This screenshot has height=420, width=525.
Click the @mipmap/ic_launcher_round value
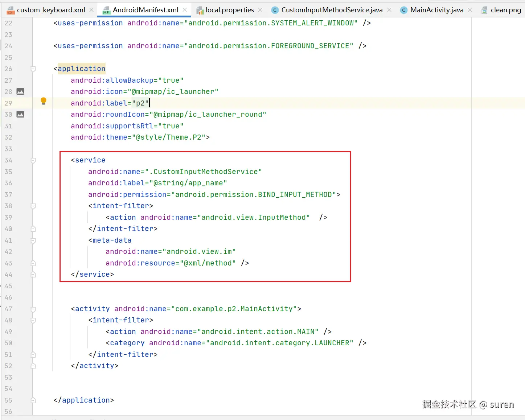(x=208, y=114)
